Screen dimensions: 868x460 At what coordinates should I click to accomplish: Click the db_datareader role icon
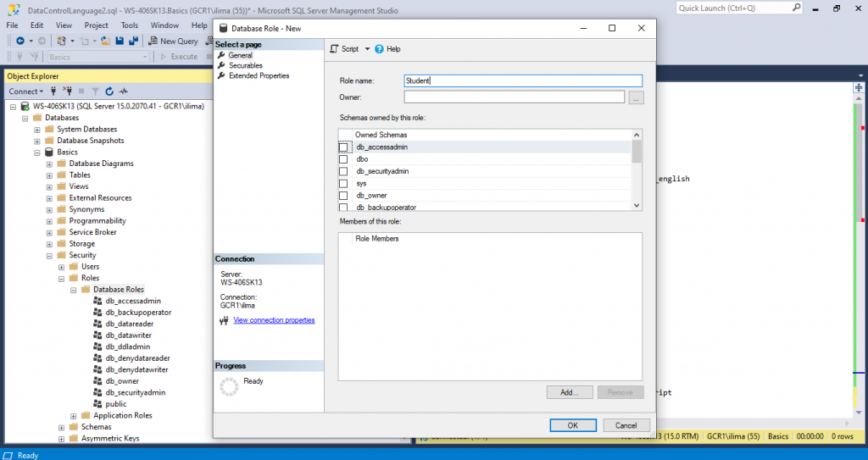(98, 324)
